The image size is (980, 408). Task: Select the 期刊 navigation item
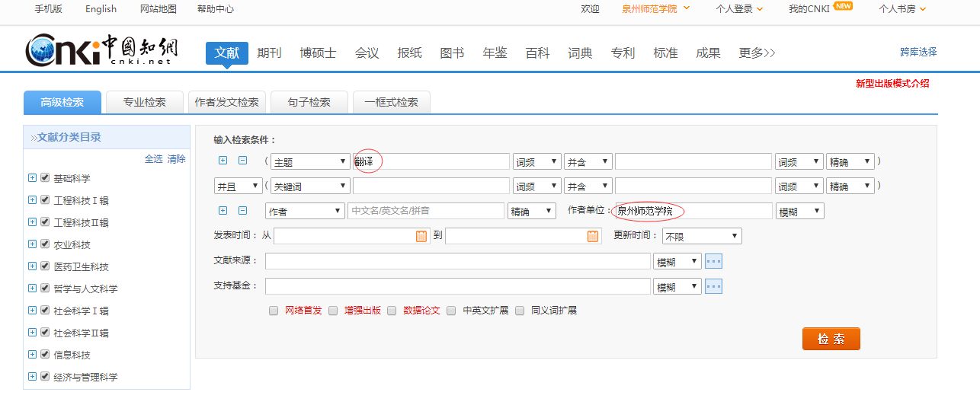click(269, 53)
